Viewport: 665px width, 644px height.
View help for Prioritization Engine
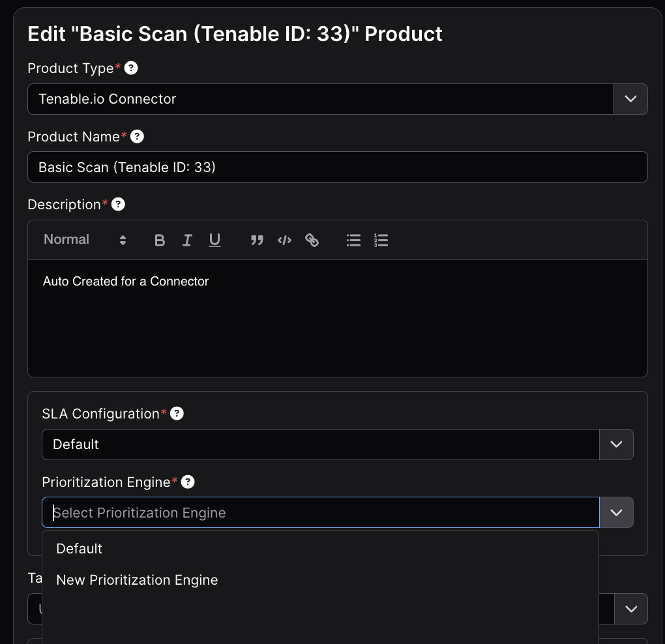[x=188, y=482]
